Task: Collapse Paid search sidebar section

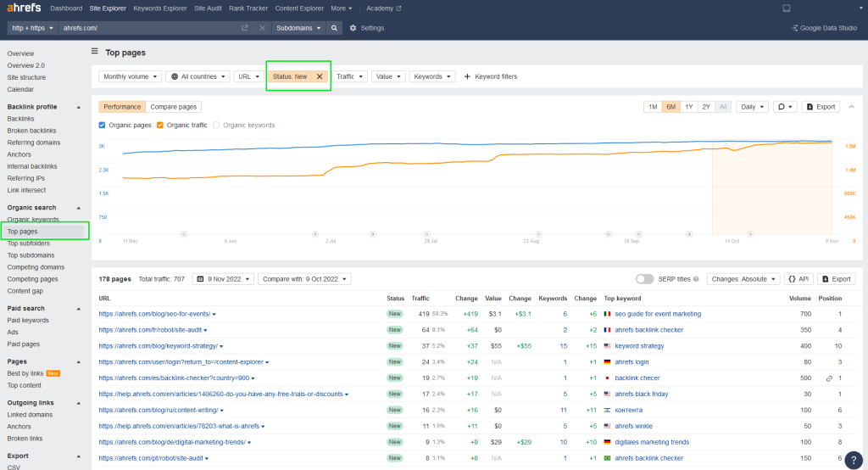Action: point(79,309)
